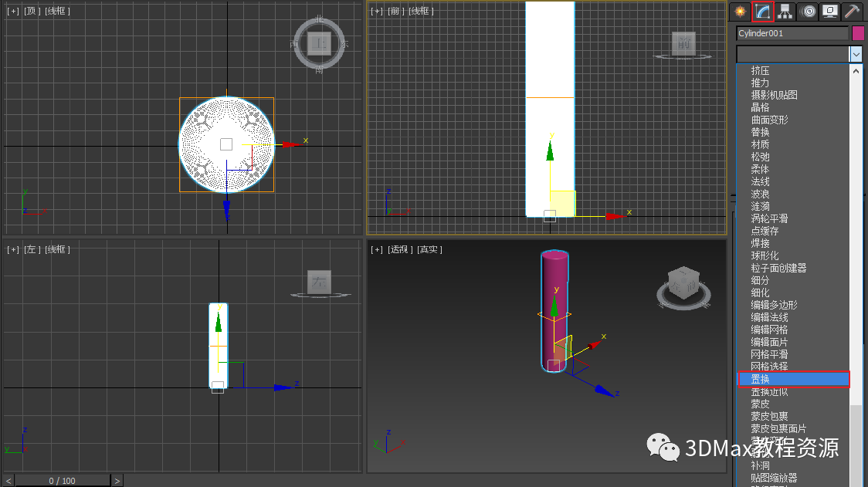Choose 蒙皮包裹 from the modifier list
Screen dimensions: 868x487
click(769, 416)
